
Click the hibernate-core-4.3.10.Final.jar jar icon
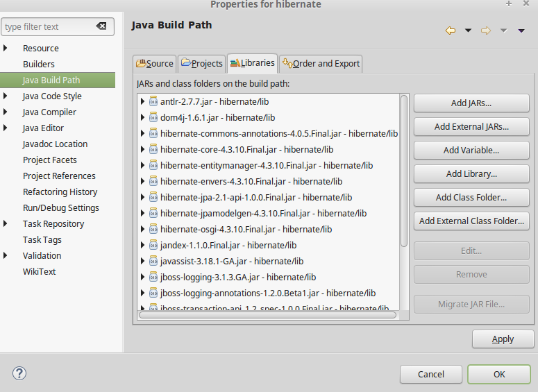pyautogui.click(x=153, y=150)
